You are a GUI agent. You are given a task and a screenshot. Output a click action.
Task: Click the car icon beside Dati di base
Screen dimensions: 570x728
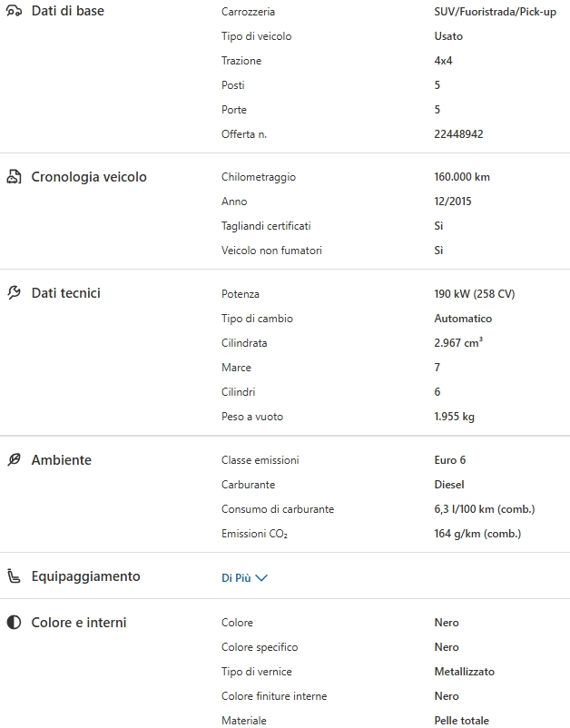pos(14,12)
